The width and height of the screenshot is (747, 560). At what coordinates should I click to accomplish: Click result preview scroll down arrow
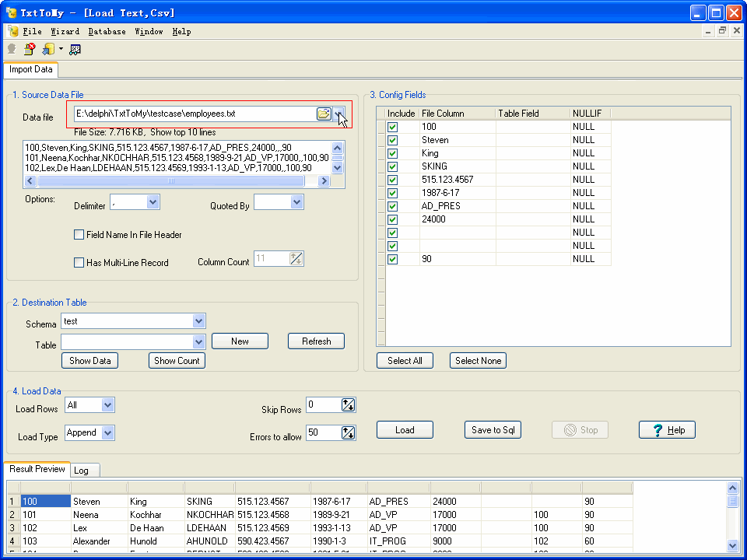(x=733, y=546)
